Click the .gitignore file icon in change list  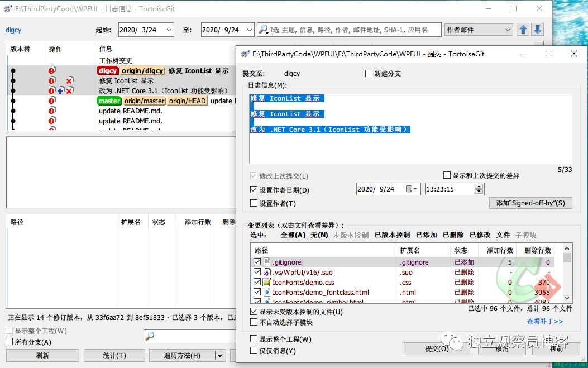tap(266, 262)
